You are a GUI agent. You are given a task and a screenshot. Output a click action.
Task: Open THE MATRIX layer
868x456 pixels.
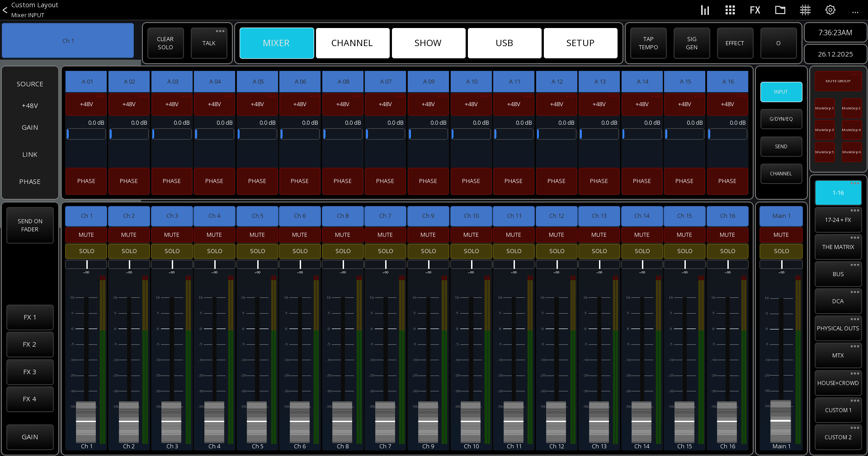tap(838, 247)
